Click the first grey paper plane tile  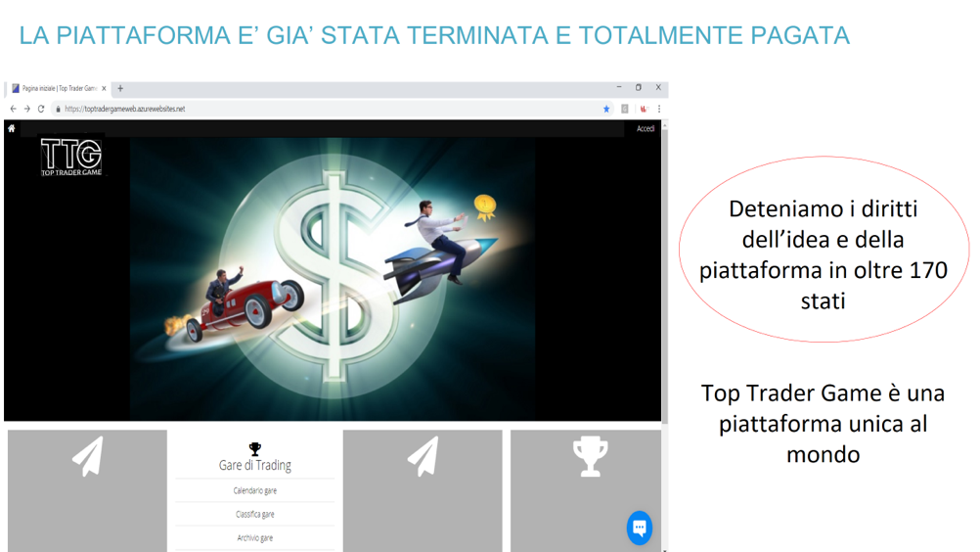pos(87,490)
